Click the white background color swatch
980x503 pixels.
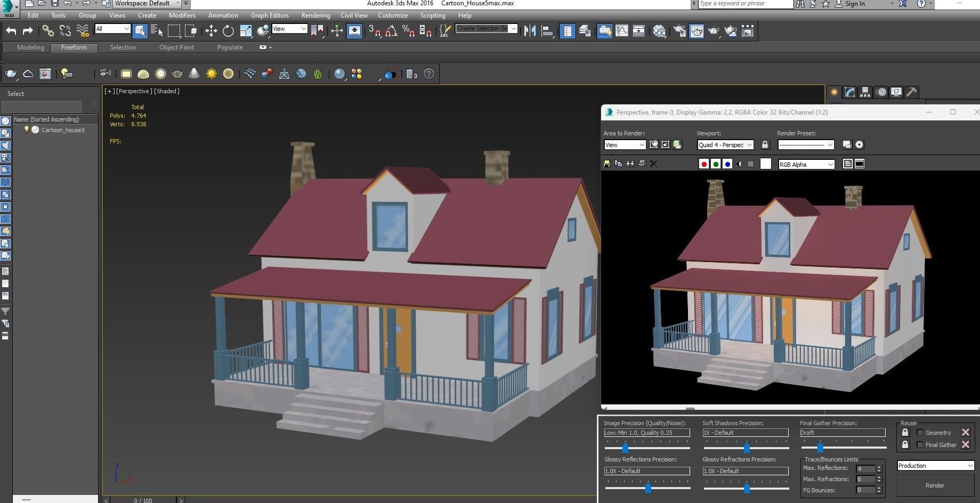[x=765, y=164]
